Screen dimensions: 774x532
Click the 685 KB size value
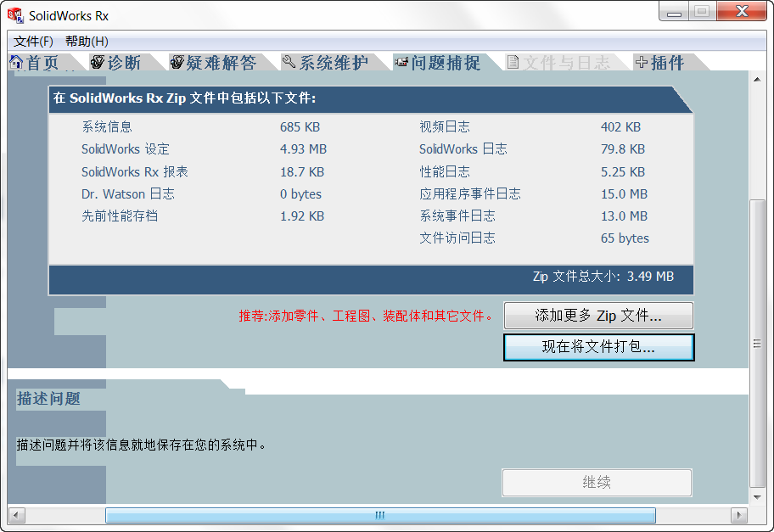click(x=300, y=126)
